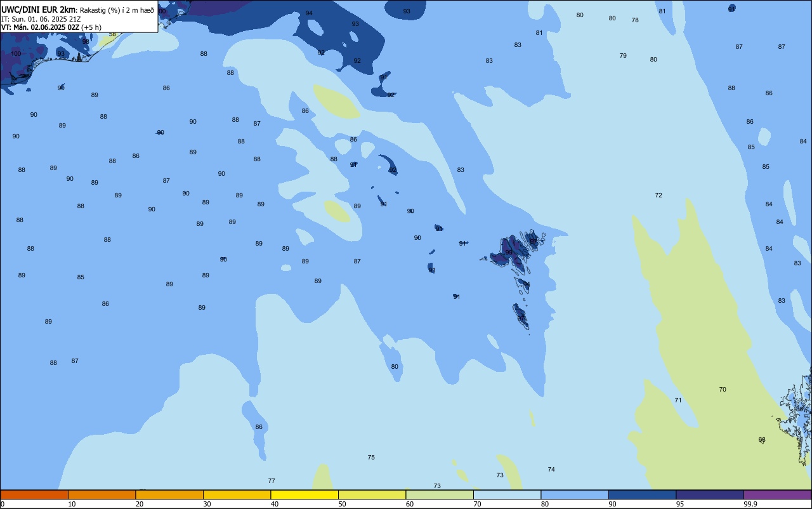This screenshot has width=812, height=509.
Task: Click the 60–70 light green legend swatch
Action: (x=440, y=494)
